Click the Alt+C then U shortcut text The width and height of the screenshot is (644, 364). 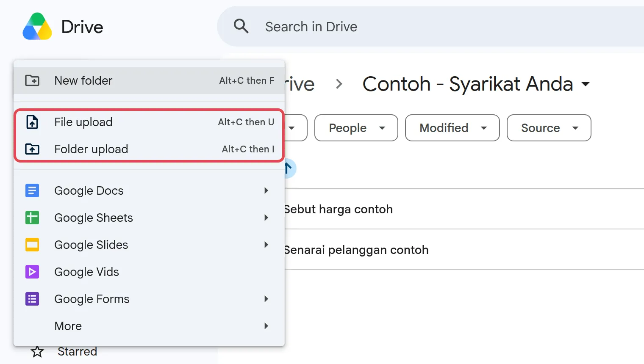pos(246,122)
